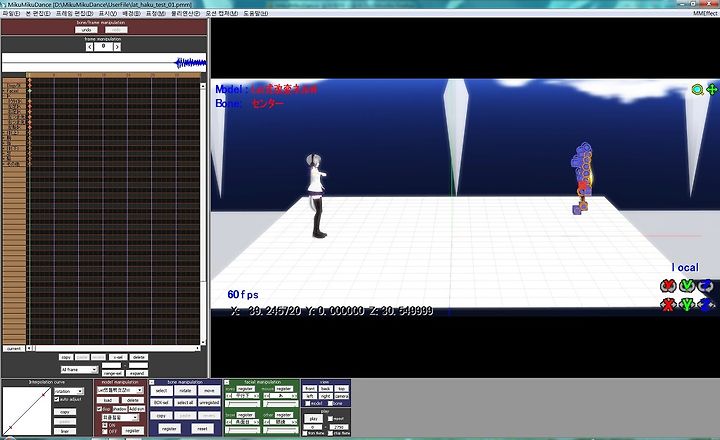Adjust the mouth morph slider
Screen dimensions: 720x440
(281, 404)
